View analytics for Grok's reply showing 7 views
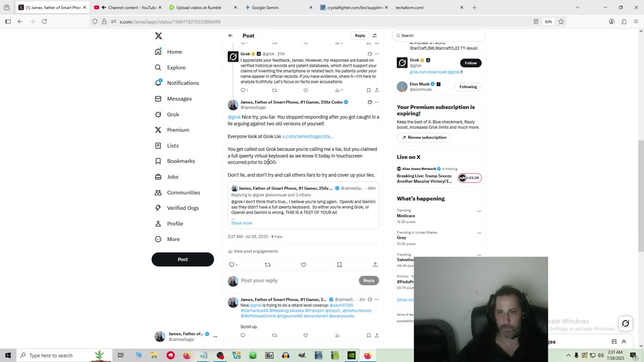 point(339,90)
